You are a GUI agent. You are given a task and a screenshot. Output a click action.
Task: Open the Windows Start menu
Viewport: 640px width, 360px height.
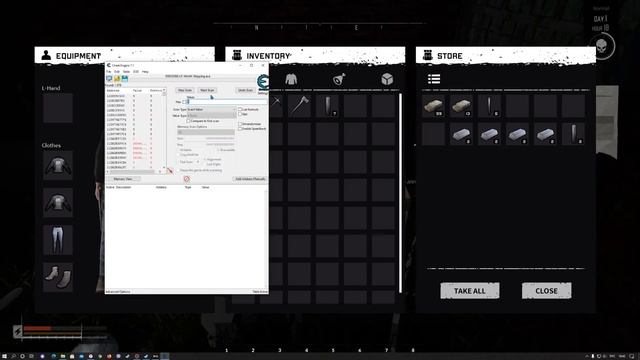pyautogui.click(x=4, y=356)
